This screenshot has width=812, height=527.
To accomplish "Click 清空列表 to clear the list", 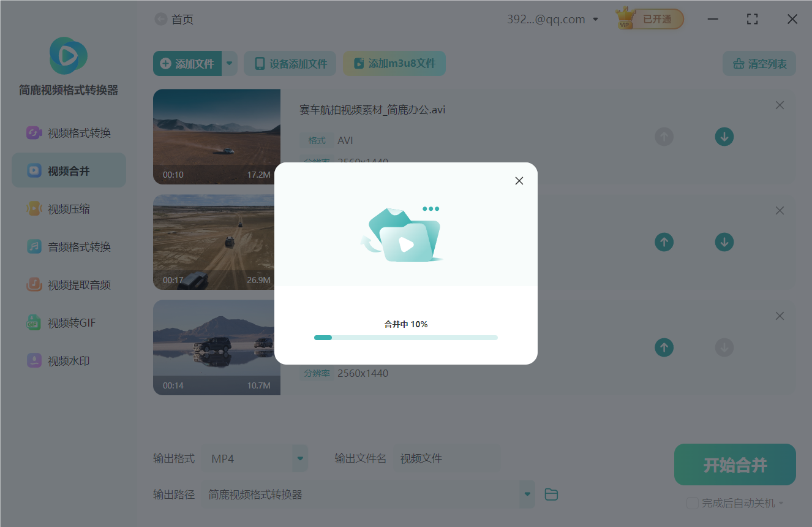I will 759,63.
